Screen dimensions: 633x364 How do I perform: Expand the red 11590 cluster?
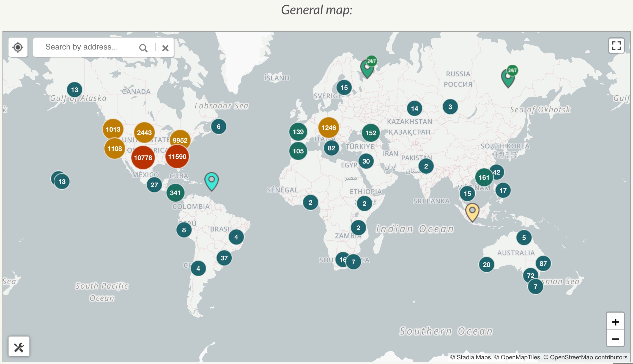pyautogui.click(x=177, y=157)
